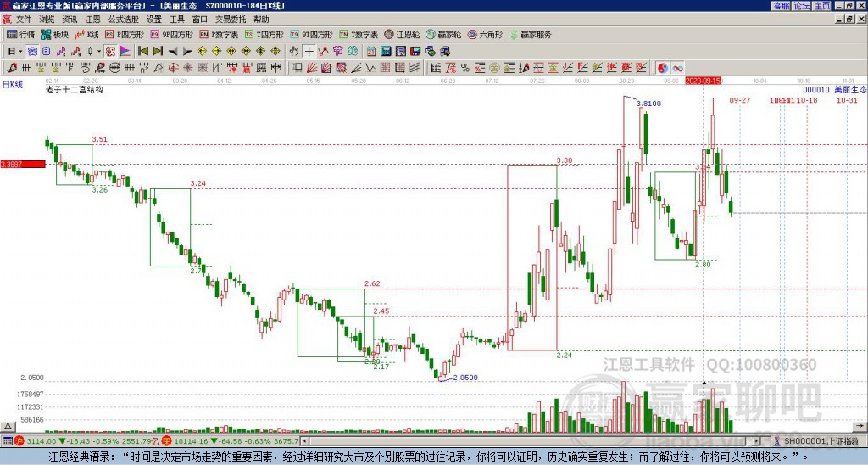Select the circle-with-lines drawing tool

tap(114, 68)
